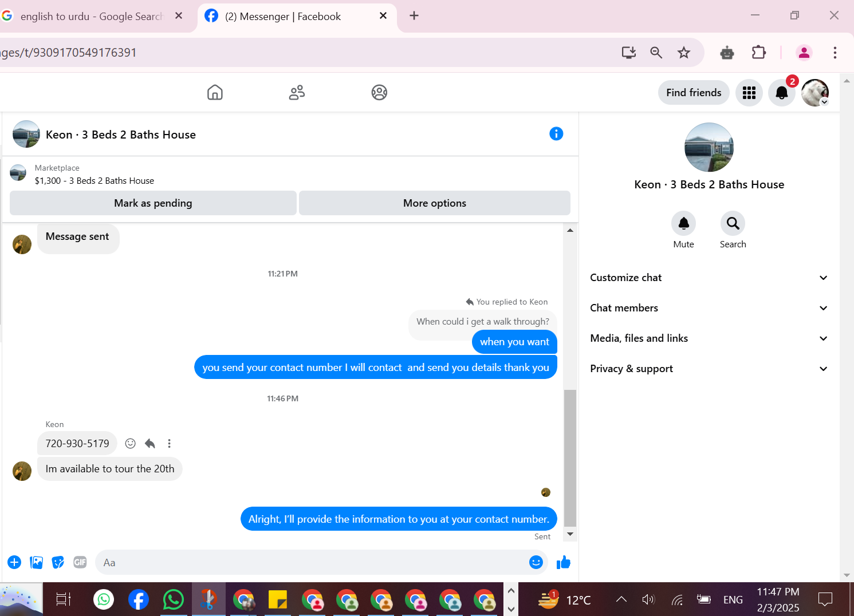The height and width of the screenshot is (616, 854).
Task: Click the chat scrollbar thumb
Action: pyautogui.click(x=570, y=458)
